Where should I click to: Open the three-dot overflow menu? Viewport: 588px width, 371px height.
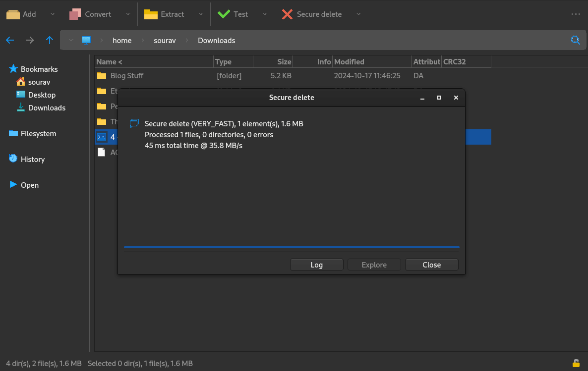(x=576, y=14)
